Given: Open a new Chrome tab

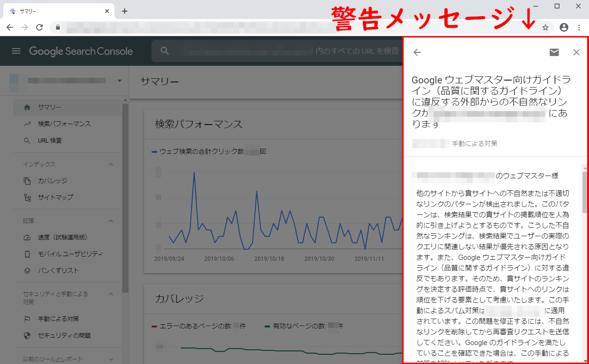Looking at the screenshot, I should point(124,11).
